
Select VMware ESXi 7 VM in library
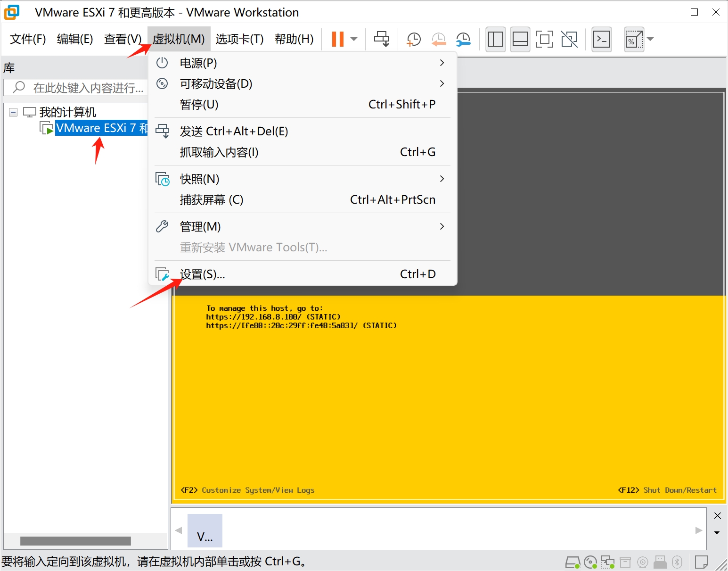click(x=101, y=128)
